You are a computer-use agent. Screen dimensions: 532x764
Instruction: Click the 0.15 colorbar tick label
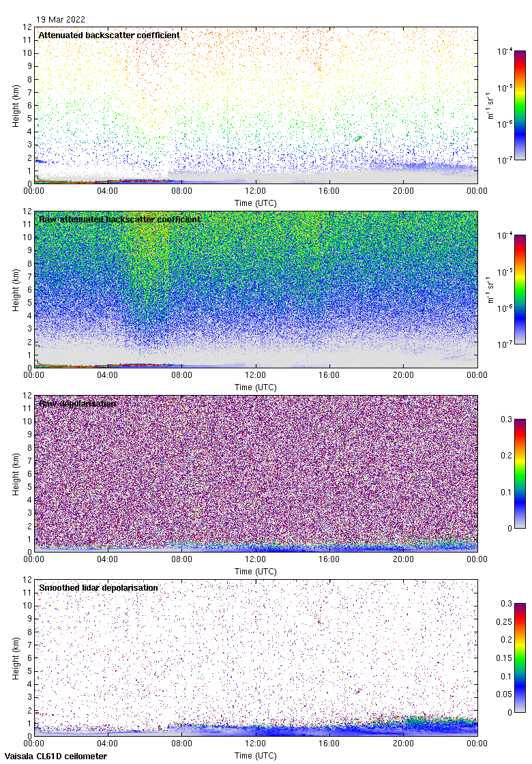coord(504,658)
